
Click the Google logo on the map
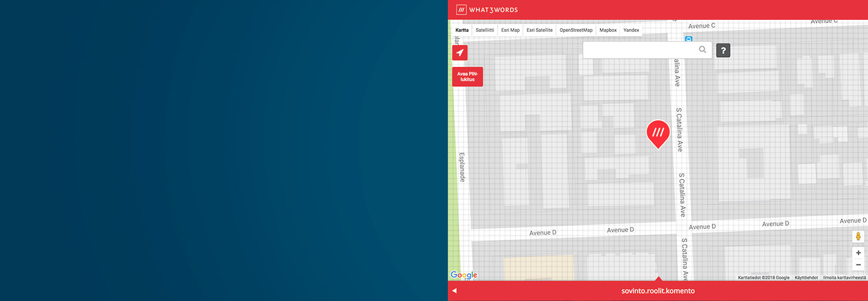(x=464, y=275)
